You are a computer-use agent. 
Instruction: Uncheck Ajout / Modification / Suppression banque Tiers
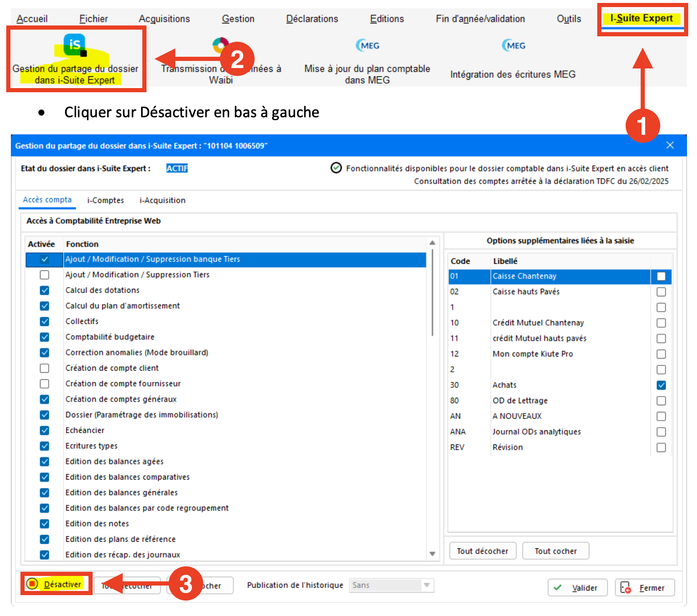45,259
